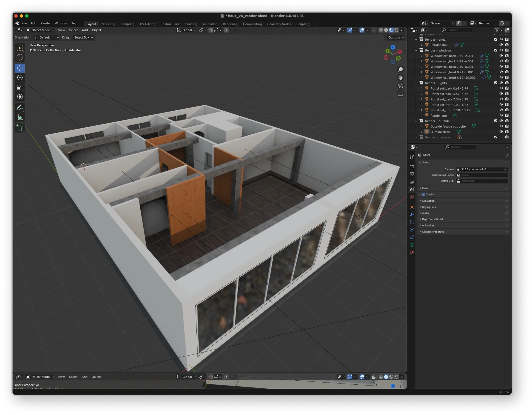532x415 pixels.
Task: Open the Drag Select Box dropdown
Action: (84, 37)
